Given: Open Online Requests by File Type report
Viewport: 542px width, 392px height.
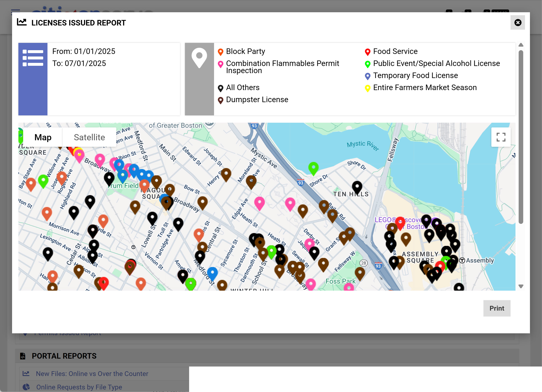Looking at the screenshot, I should [x=79, y=387].
